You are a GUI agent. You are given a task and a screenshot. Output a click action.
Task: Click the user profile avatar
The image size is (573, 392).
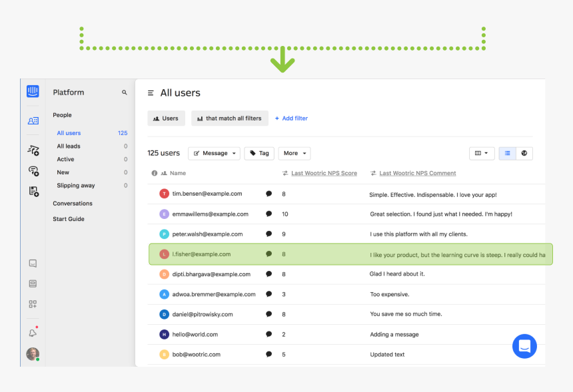point(33,354)
